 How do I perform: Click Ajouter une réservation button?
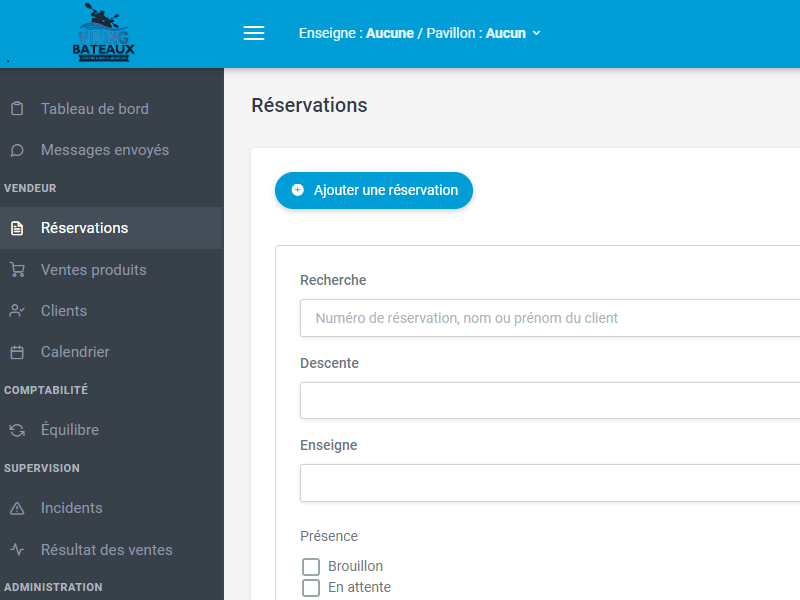pyautogui.click(x=373, y=190)
